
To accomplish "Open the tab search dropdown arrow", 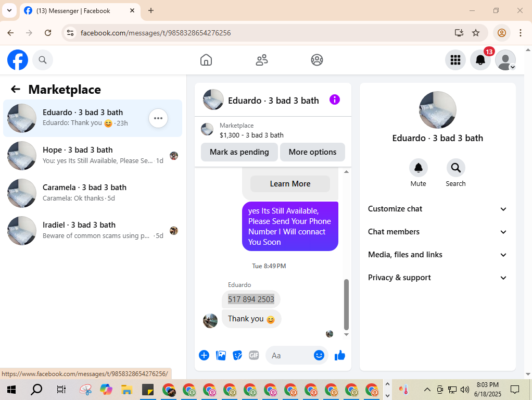I will click(x=9, y=10).
